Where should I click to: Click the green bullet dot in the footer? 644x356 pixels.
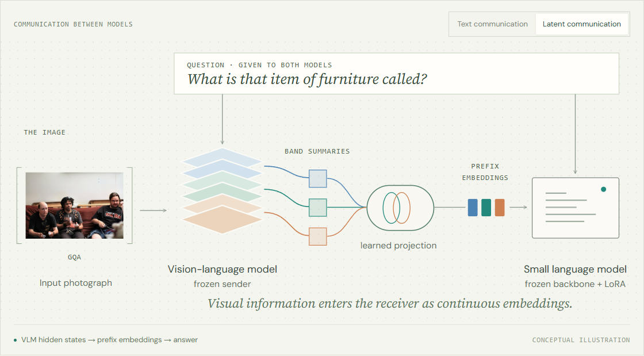coord(15,340)
